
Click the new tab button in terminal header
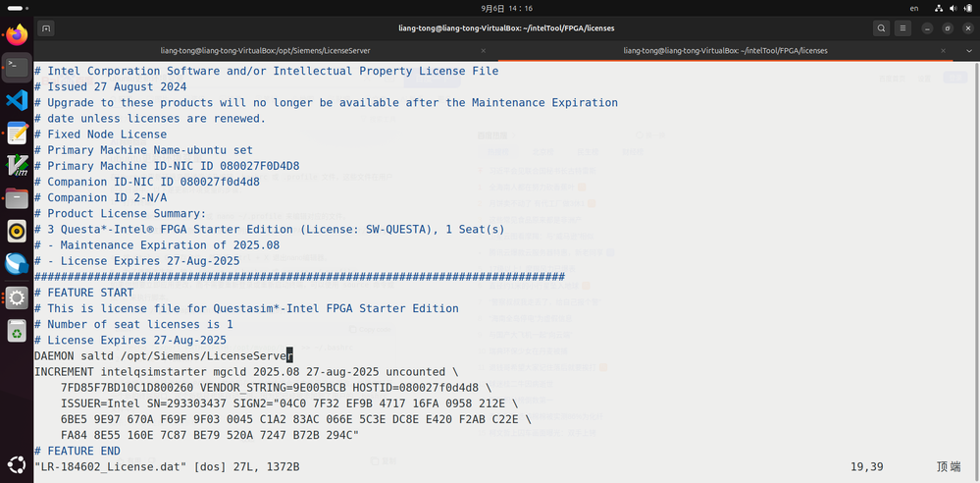46,28
